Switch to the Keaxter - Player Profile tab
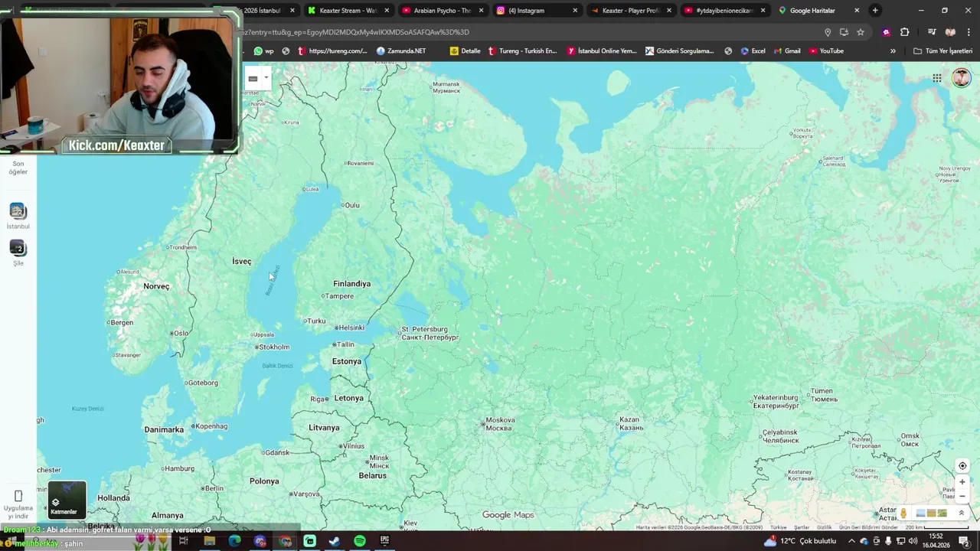This screenshot has width=980, height=551. coord(630,11)
